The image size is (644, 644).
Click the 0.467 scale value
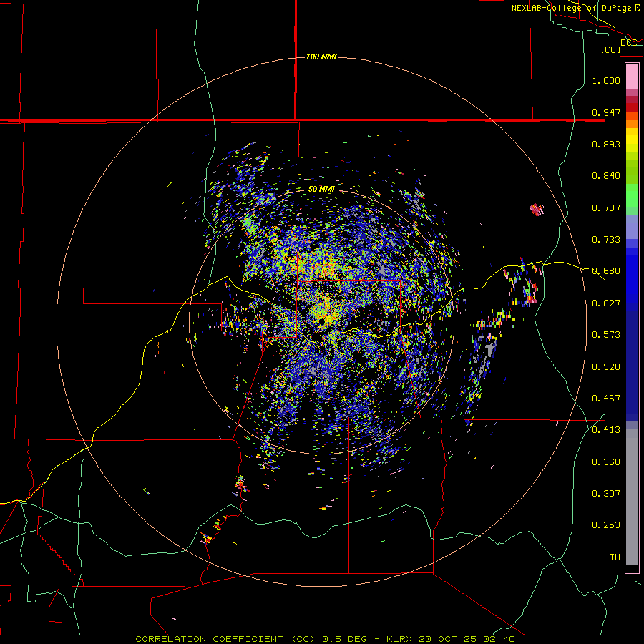606,399
